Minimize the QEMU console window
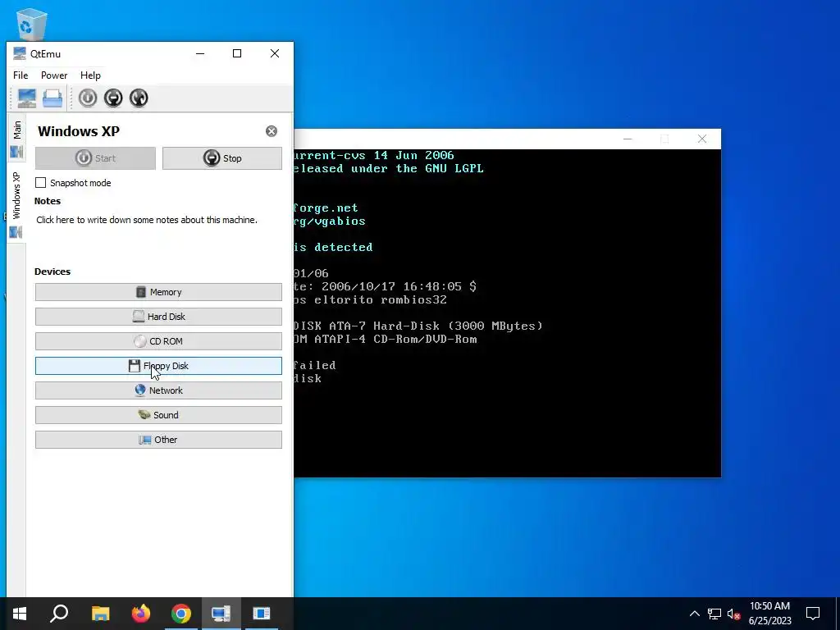Viewport: 840px width, 630px height. (x=628, y=139)
